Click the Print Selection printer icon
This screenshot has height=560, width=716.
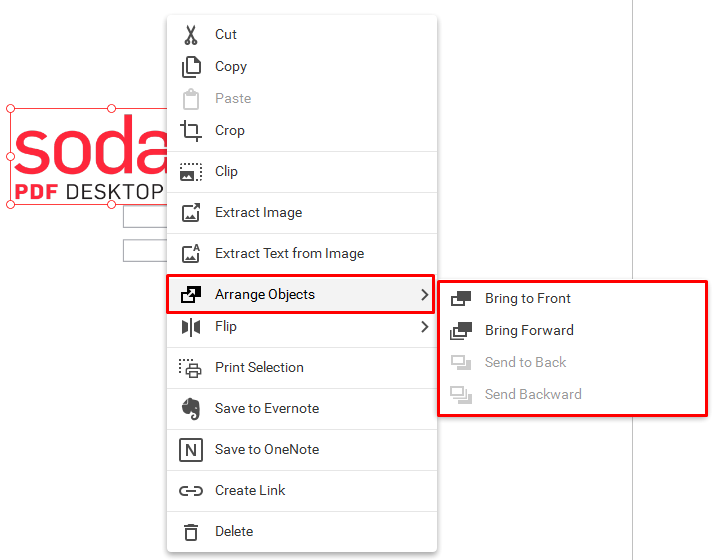[190, 368]
